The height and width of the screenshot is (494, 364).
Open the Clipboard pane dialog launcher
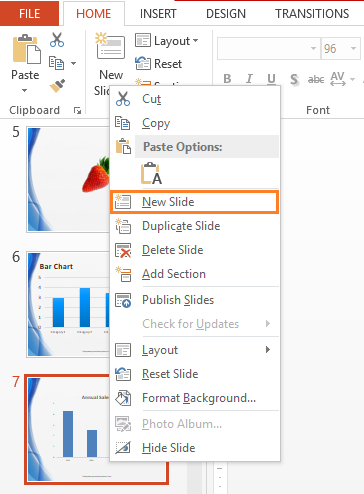coord(77,110)
